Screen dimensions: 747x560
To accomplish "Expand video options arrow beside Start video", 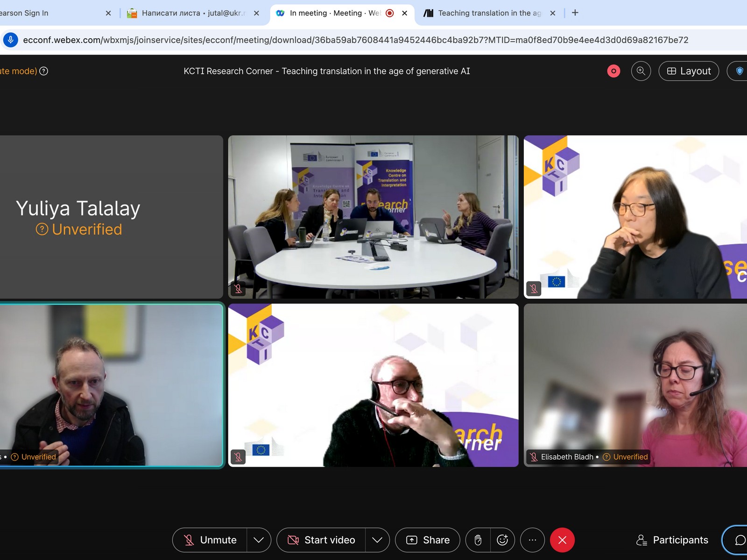I will [x=377, y=540].
